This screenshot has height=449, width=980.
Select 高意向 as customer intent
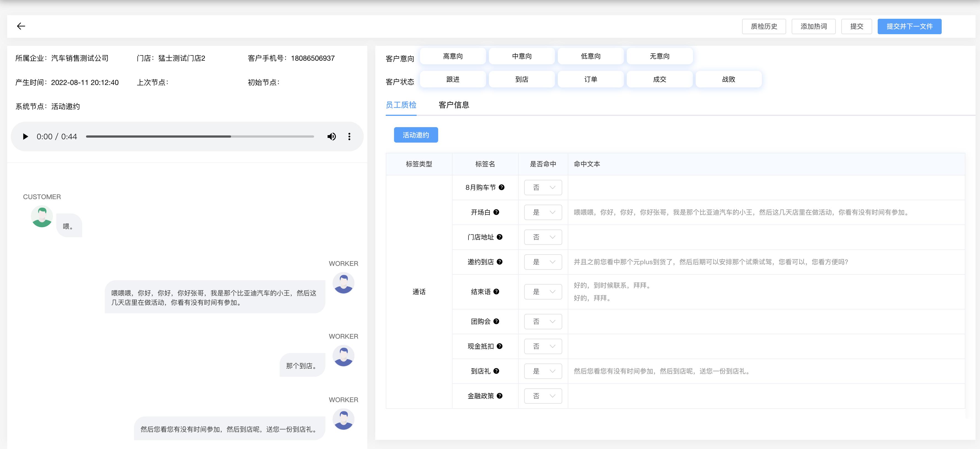click(x=452, y=56)
